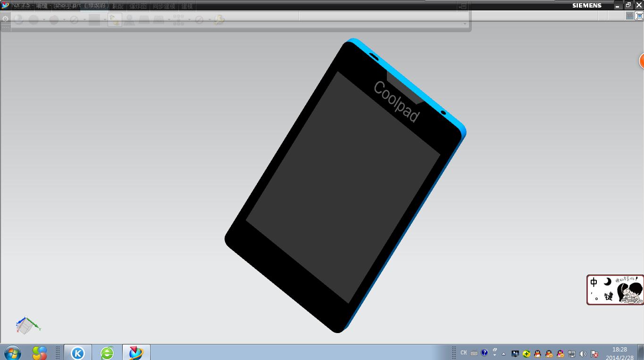Toggle the punctuation mode in IME widget
Image resolution: width=644 pixels, height=360 pixels.
(594, 297)
